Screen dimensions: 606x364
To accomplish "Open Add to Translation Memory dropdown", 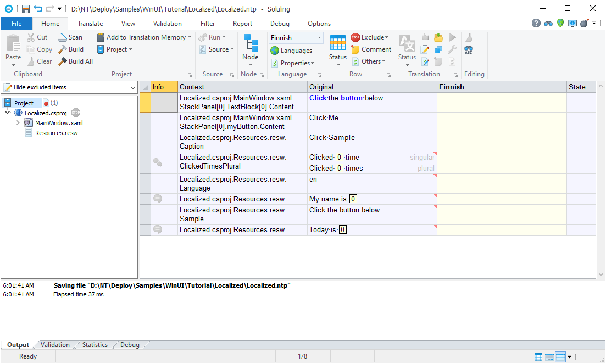I will (144, 37).
